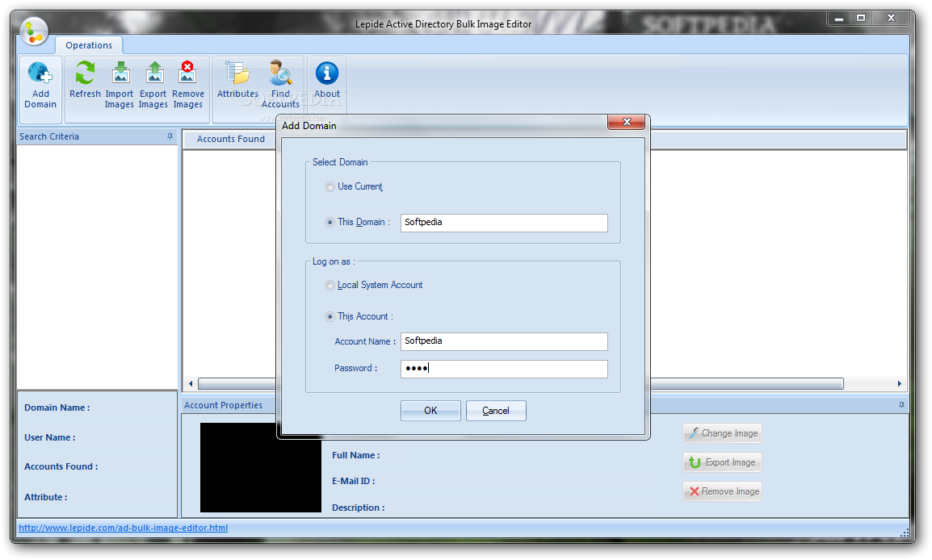The width and height of the screenshot is (932, 560).
Task: Focus the Account Name text field
Action: pyautogui.click(x=504, y=341)
